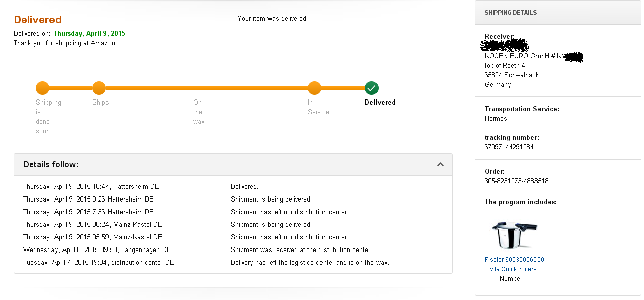Click the pressure cooker product thumbnail
The height and width of the screenshot is (300, 644).
point(514,235)
